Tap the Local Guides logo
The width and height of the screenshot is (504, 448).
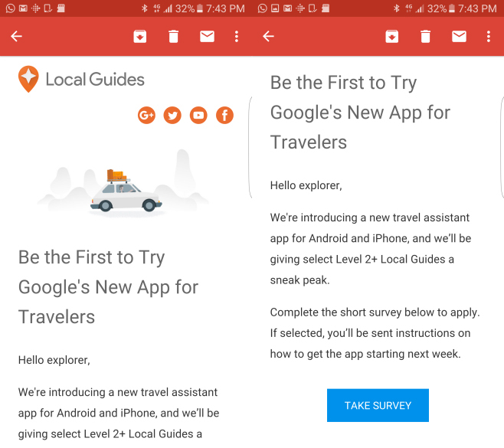(81, 79)
